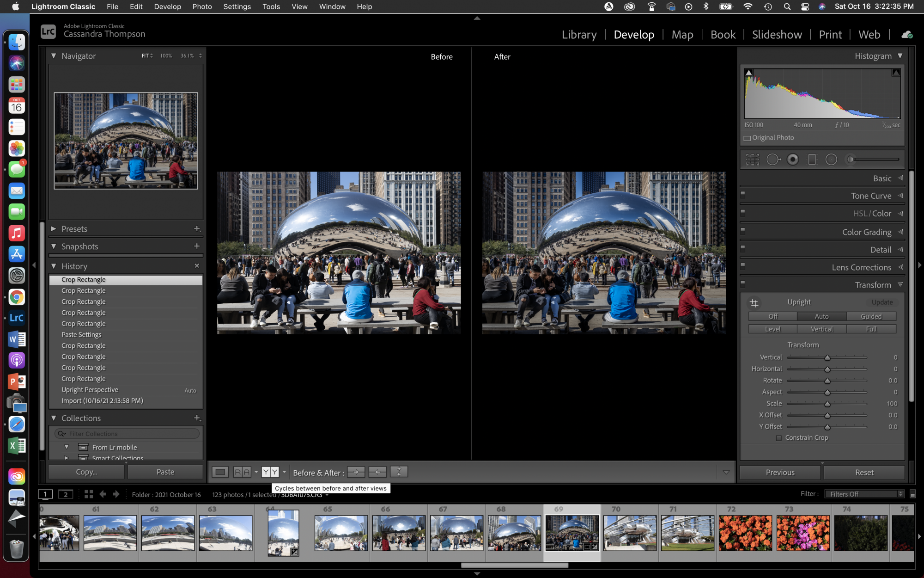Drag the Horizontal Transform slider
The width and height of the screenshot is (924, 578).
point(827,369)
